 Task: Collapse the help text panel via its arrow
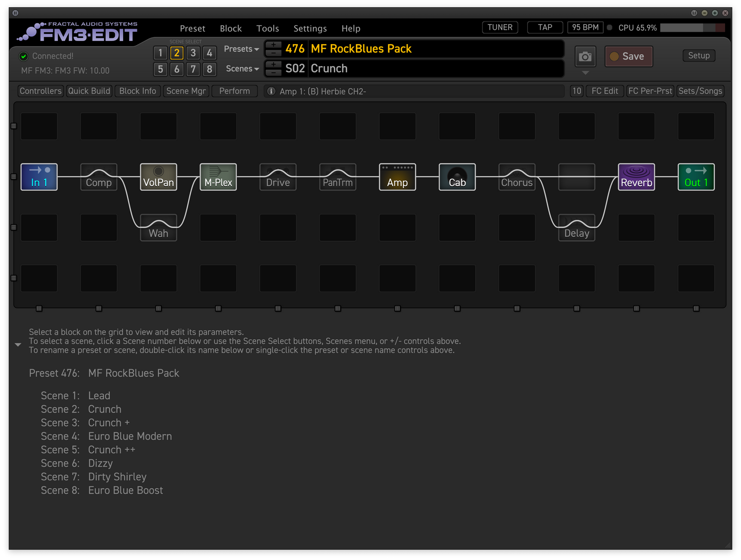coord(18,344)
